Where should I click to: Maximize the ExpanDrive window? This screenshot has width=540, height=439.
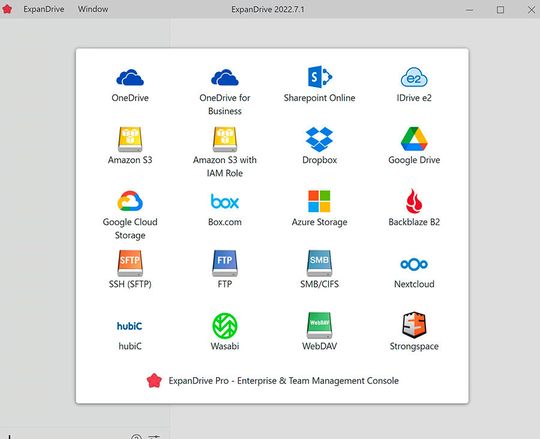click(x=500, y=10)
